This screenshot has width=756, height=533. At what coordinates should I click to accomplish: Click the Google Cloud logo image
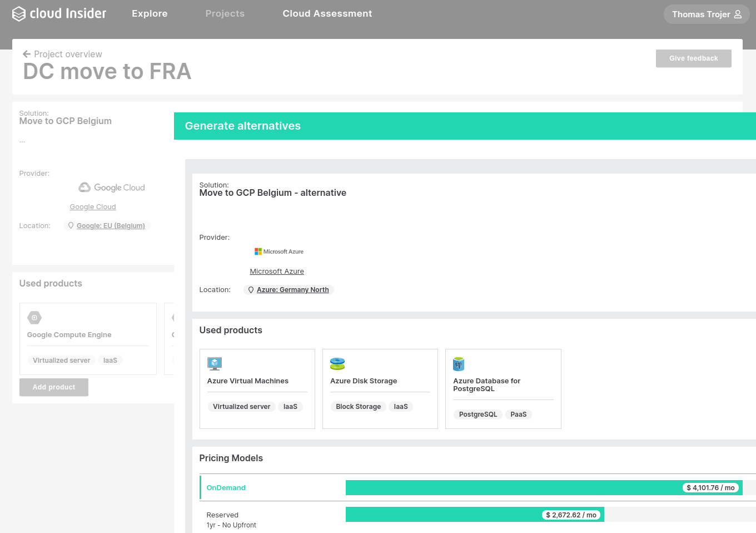pyautogui.click(x=112, y=187)
